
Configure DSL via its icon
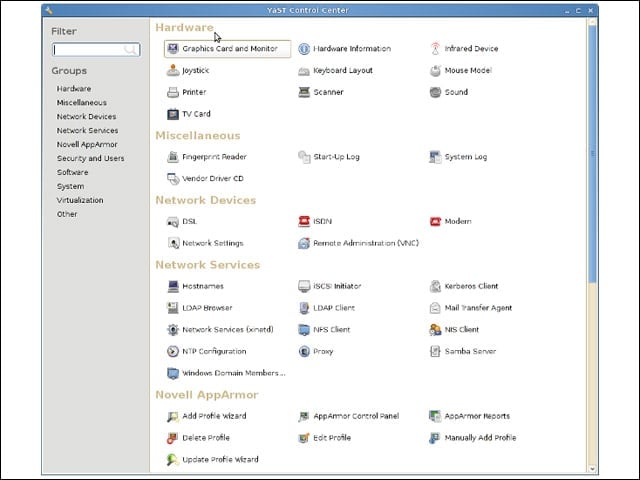click(x=173, y=222)
